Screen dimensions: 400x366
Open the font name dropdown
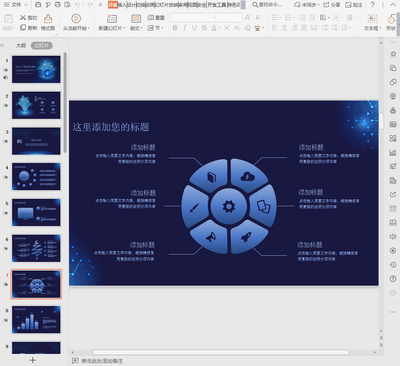coord(213,18)
